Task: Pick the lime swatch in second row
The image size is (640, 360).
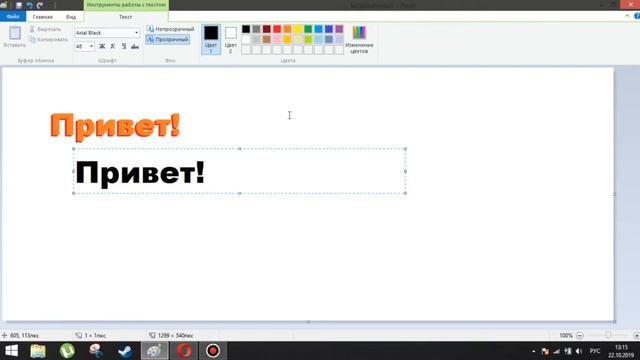Action: pyautogui.click(x=308, y=40)
